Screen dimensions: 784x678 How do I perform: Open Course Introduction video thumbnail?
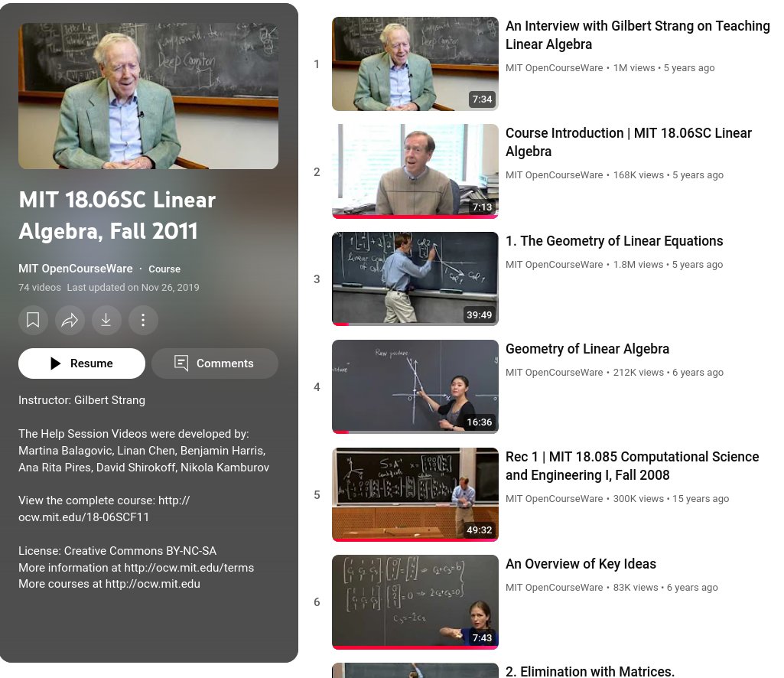415,171
